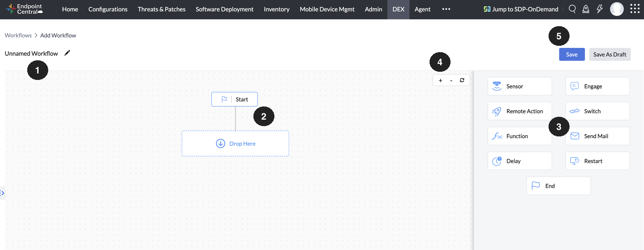
Task: Save the workflow
Action: (x=572, y=54)
